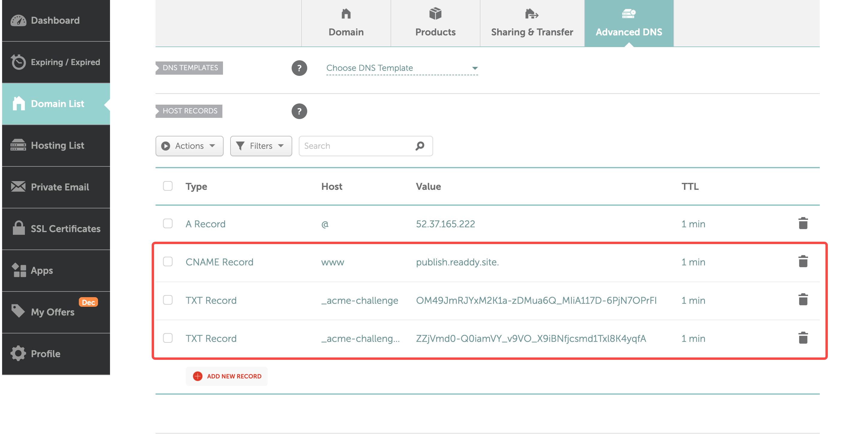Check the CNAME Record row checkbox

pos(168,261)
